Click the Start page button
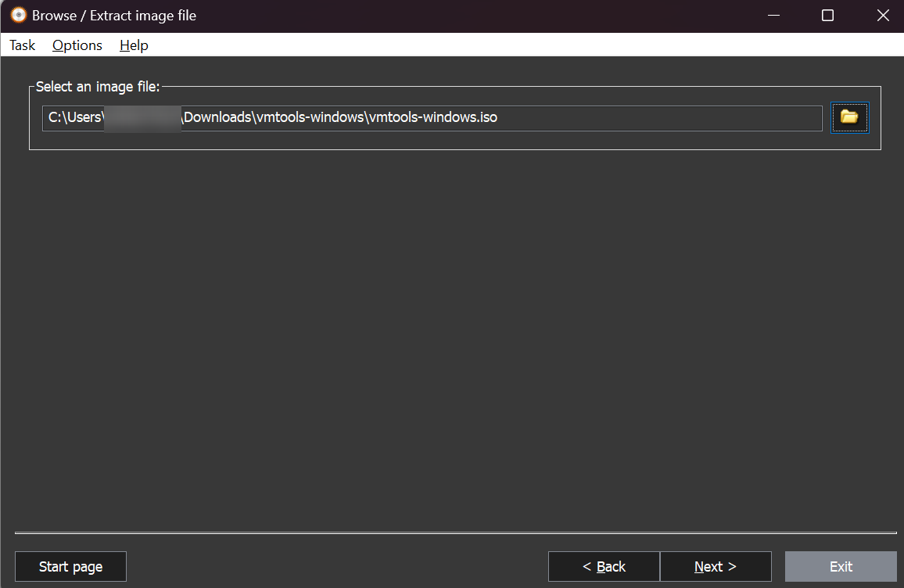This screenshot has width=904, height=588. tap(70, 567)
